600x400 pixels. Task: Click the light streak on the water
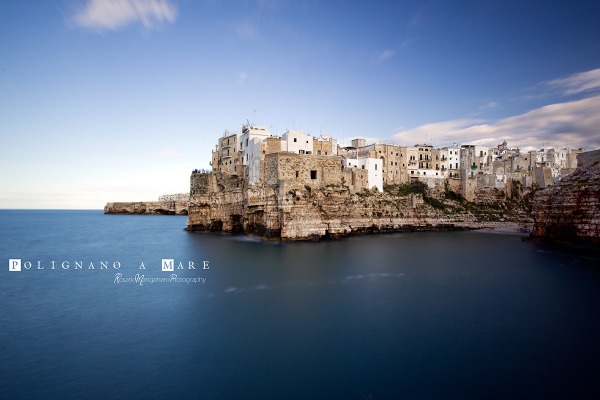370,277
